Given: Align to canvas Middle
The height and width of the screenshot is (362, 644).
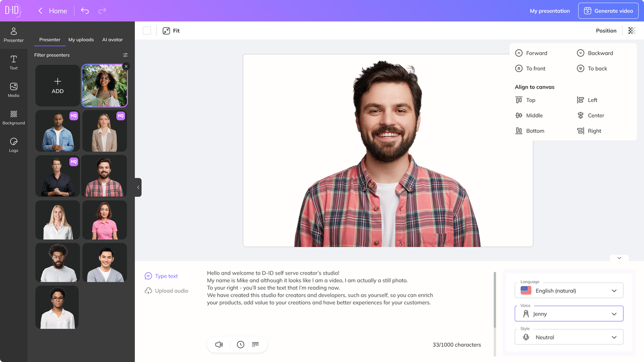Looking at the screenshot, I should click(x=529, y=115).
